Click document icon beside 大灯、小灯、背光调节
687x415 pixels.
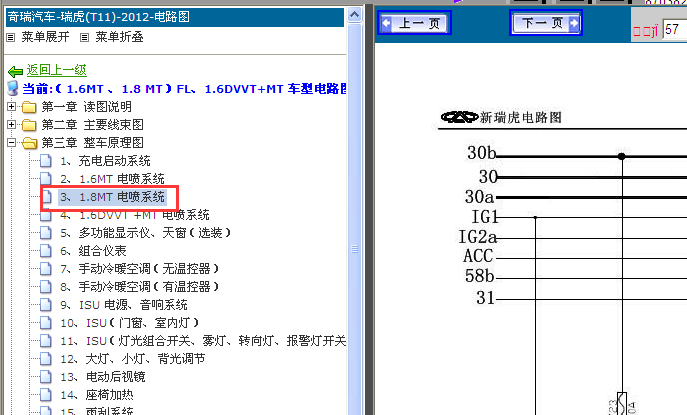(x=46, y=359)
